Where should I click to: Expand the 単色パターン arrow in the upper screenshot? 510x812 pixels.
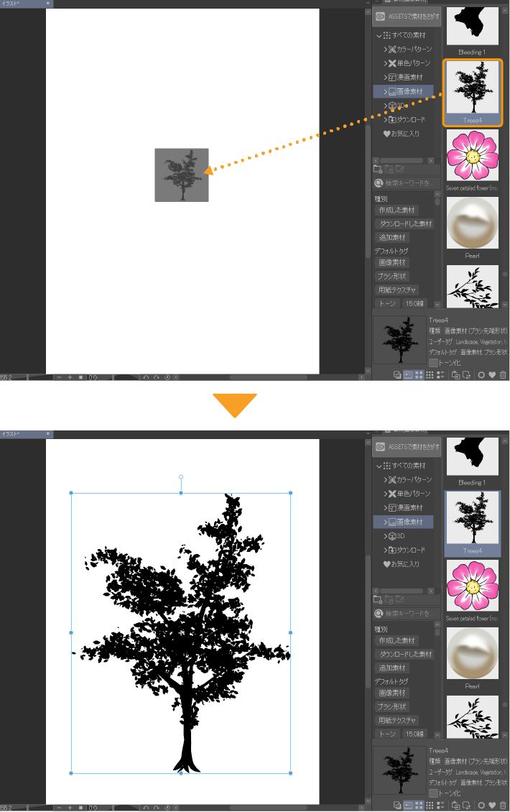386,63
